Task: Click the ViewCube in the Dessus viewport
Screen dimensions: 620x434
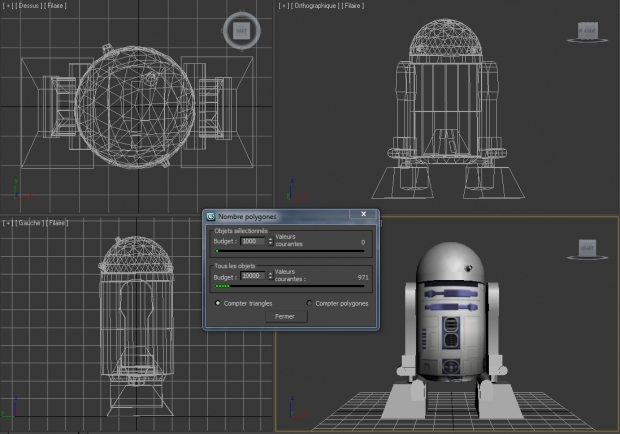Action: 242,31
